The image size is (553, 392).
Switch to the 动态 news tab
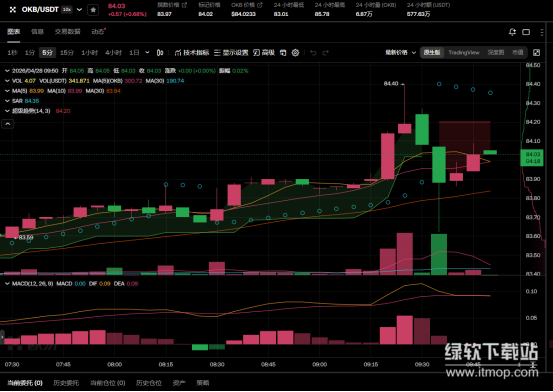tap(98, 32)
